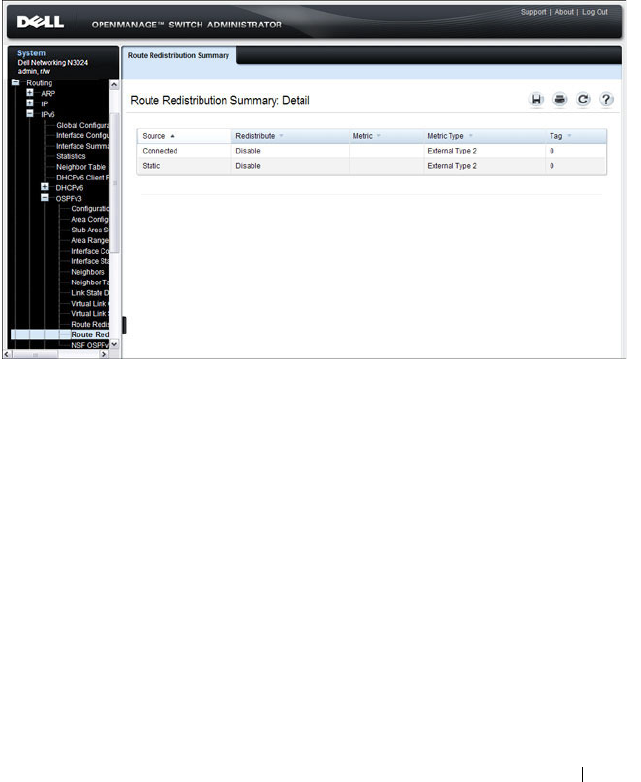Open IPv6 Interface Configuration tree item
Image resolution: width=641 pixels, height=782 pixels.
82,136
